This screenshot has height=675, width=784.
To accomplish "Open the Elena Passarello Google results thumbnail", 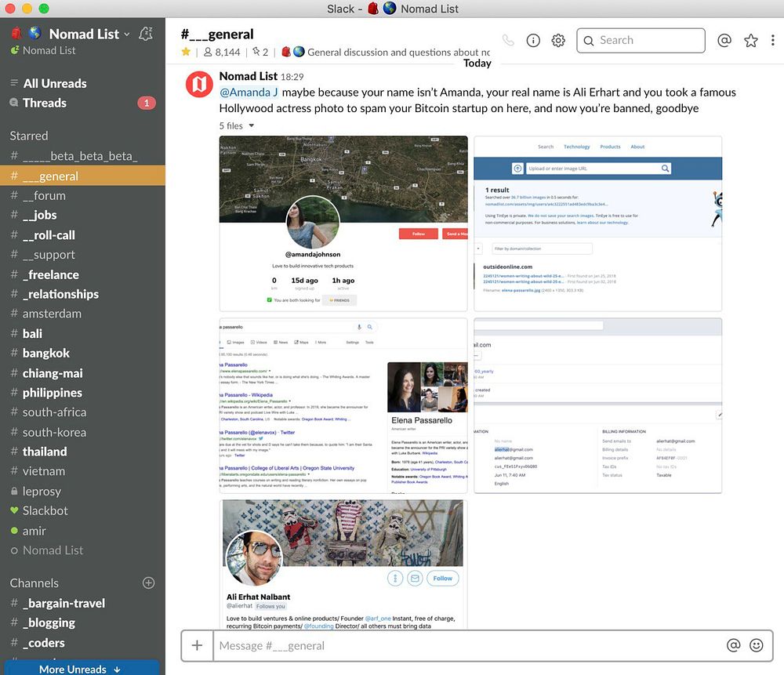I will (x=343, y=405).
